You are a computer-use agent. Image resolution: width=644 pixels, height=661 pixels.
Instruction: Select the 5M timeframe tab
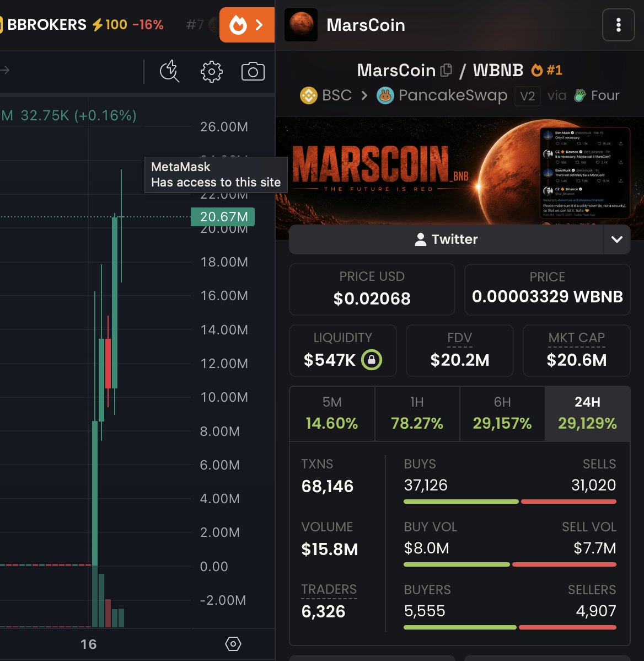tap(332, 414)
